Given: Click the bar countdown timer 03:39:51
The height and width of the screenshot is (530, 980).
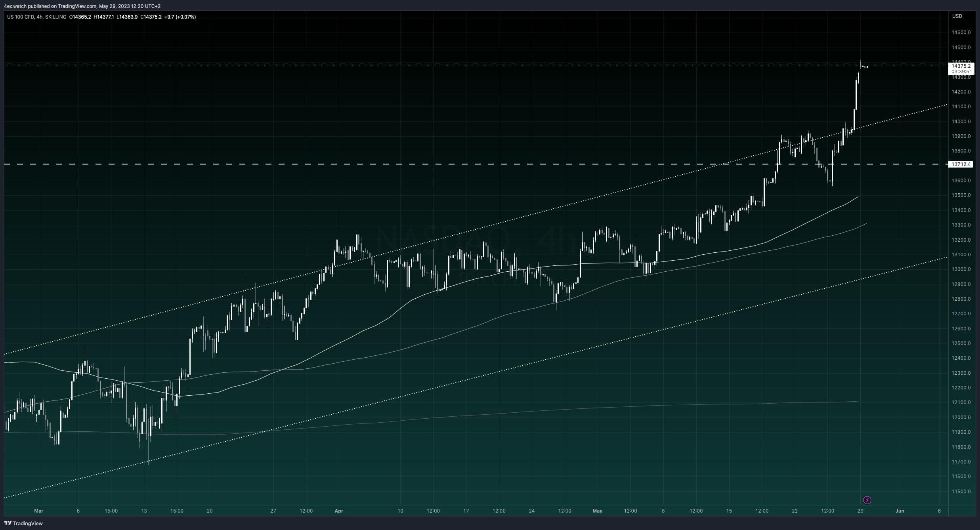Looking at the screenshot, I should point(961,72).
